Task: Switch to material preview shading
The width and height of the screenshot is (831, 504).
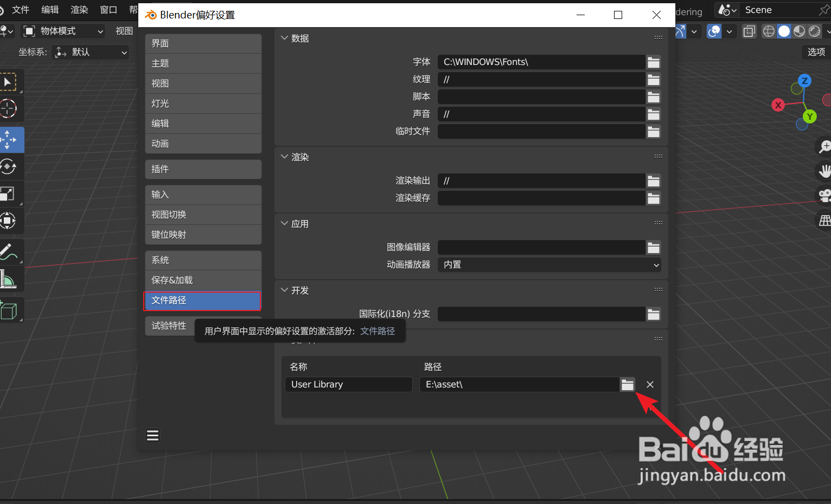Action: pos(799,31)
